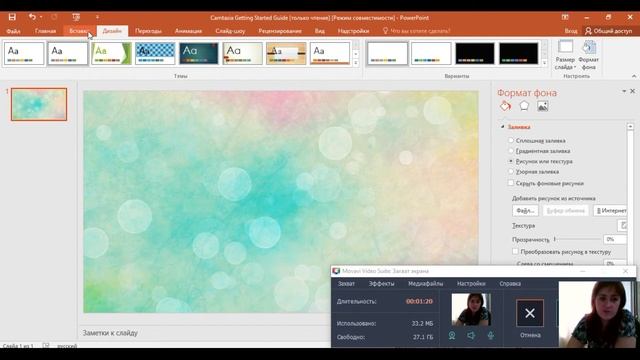The image size is (640, 360).
Task: Click Sign in (Вход) link
Action: (x=571, y=31)
